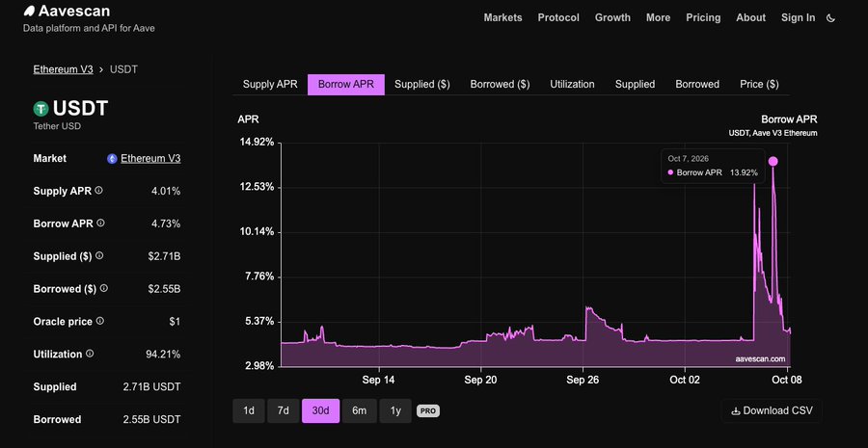Click the Aavescan ghost logo icon
Image resolution: width=868 pixels, height=448 pixels.
[29, 11]
